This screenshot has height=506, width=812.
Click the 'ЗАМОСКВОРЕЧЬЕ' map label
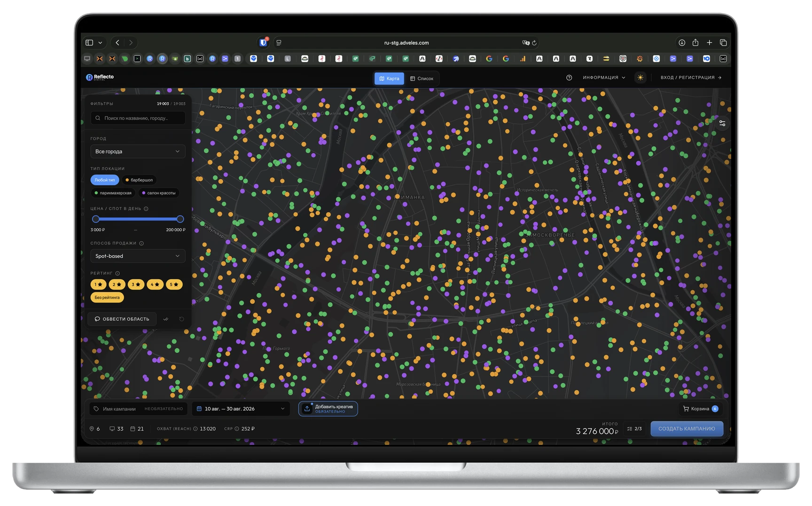pyautogui.click(x=551, y=235)
